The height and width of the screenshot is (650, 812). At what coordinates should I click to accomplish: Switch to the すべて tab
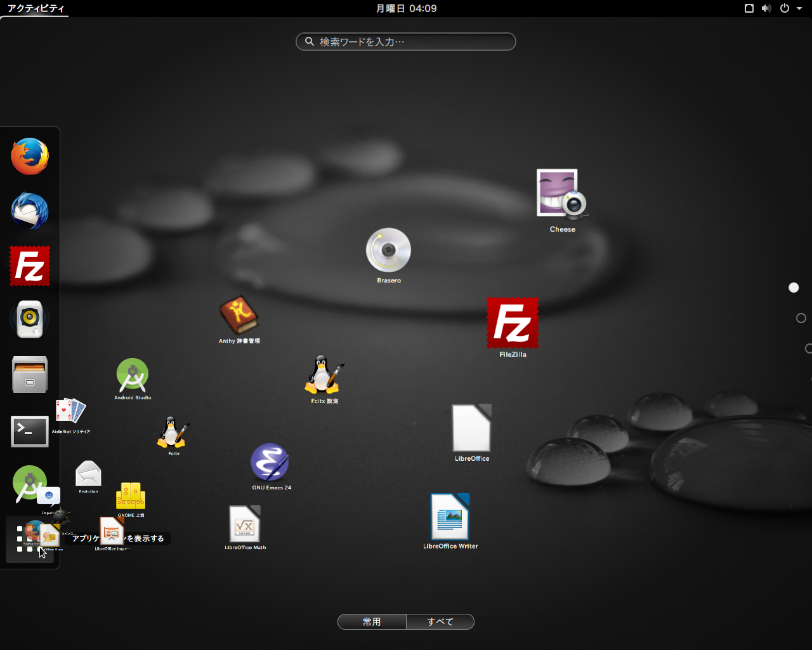pos(440,622)
